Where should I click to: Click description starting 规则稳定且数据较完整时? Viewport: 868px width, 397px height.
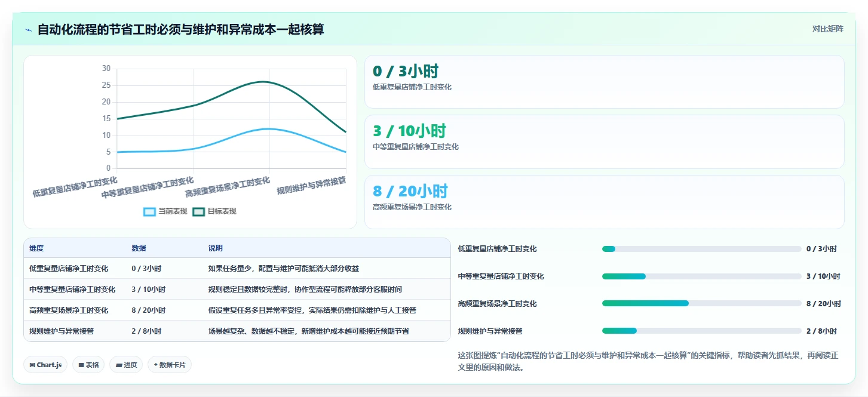[305, 290]
